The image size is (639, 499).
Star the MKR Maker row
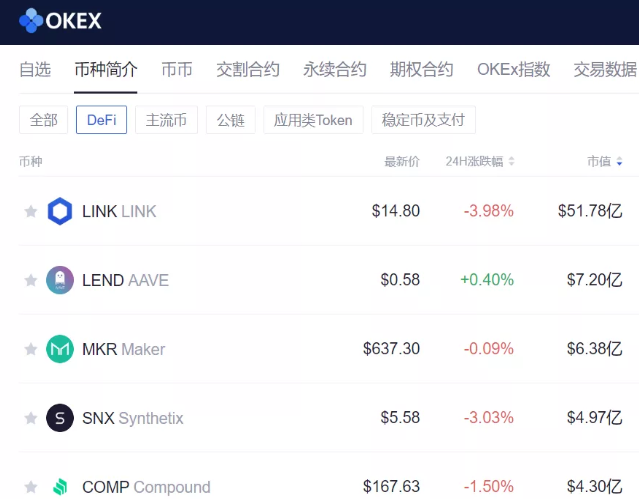point(30,349)
